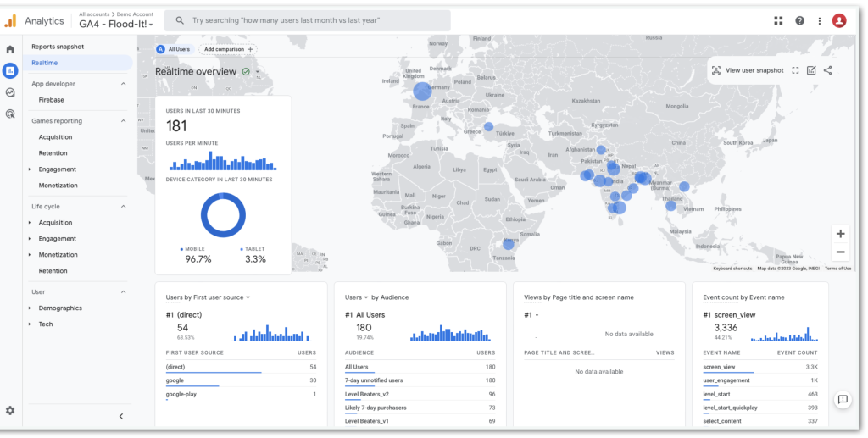
Task: Open Monetization under Games reporting
Action: coord(58,186)
